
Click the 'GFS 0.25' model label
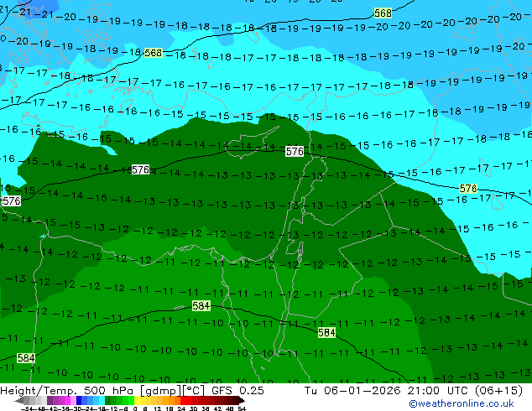tap(237, 391)
